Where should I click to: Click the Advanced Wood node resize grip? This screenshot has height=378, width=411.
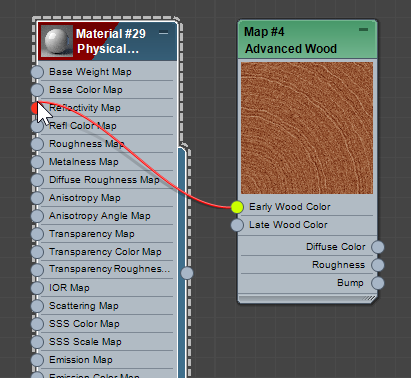[x=370, y=298]
